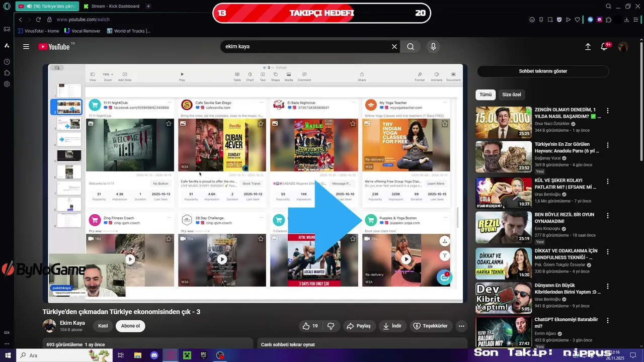Add page to bookmarks with heart icon

pos(577,20)
